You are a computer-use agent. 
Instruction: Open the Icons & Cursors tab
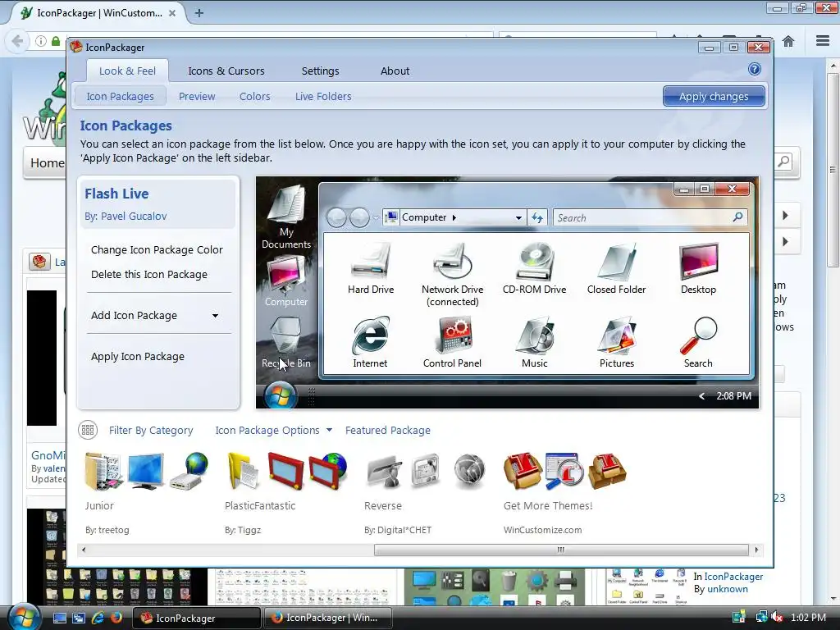click(226, 71)
